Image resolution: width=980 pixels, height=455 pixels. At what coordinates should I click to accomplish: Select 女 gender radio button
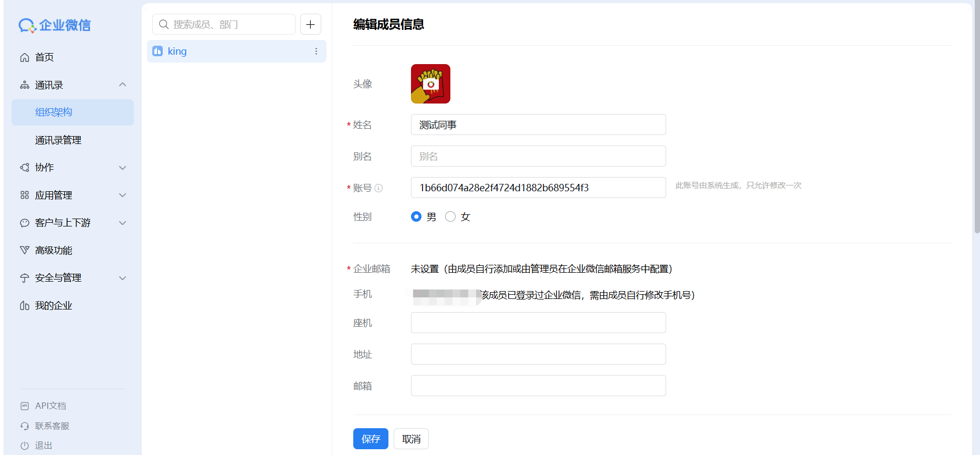(x=450, y=216)
